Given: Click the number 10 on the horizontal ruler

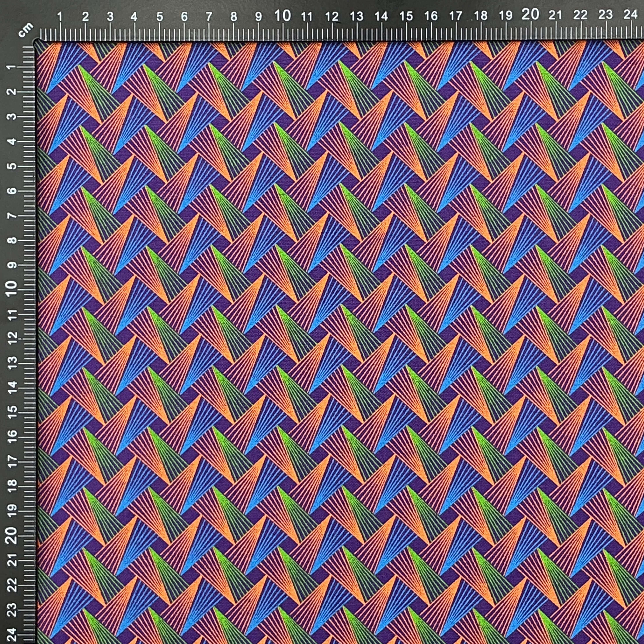Looking at the screenshot, I should [283, 16].
